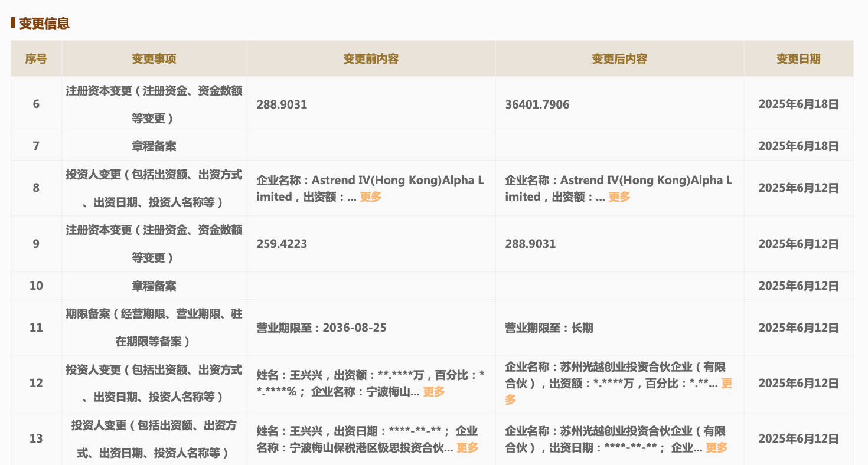The height and width of the screenshot is (465, 868).
Task: Click row number 11 in the 序号 column
Action: click(36, 328)
